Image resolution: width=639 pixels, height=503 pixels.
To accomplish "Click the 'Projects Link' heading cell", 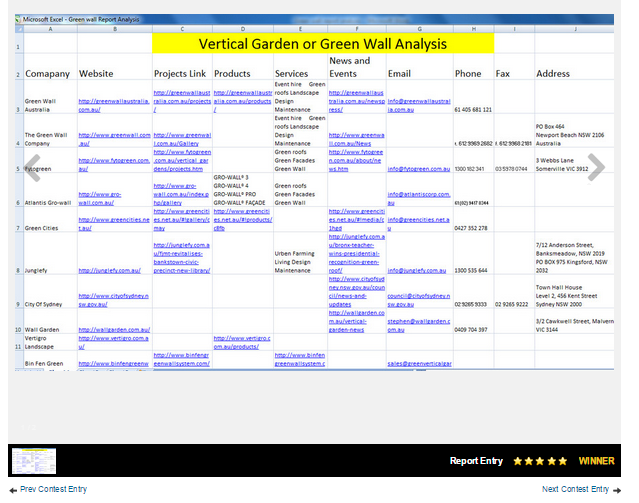I will tap(182, 66).
